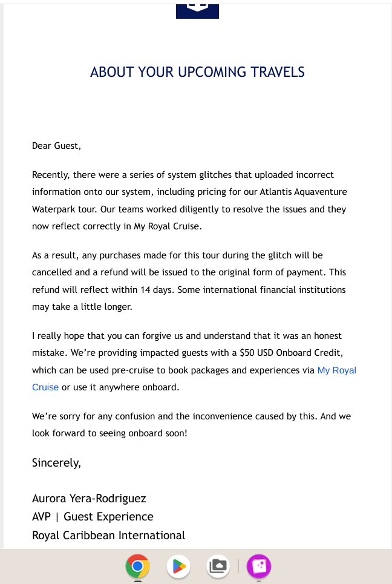Open Google Chrome from the shelf

click(138, 566)
